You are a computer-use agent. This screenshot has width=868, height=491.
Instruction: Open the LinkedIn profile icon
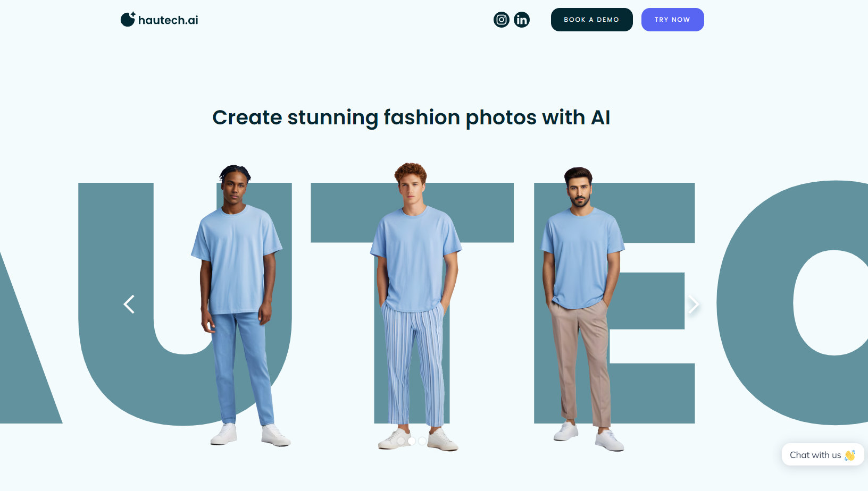tap(522, 20)
